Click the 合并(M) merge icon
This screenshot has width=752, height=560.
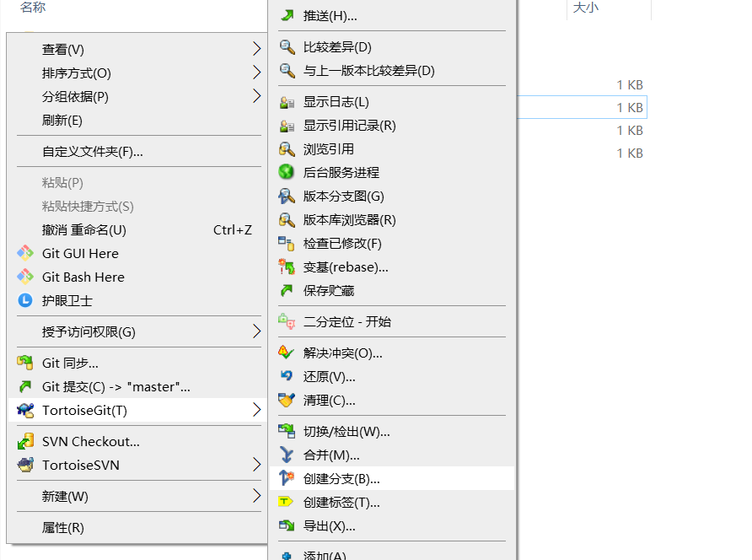[287, 455]
